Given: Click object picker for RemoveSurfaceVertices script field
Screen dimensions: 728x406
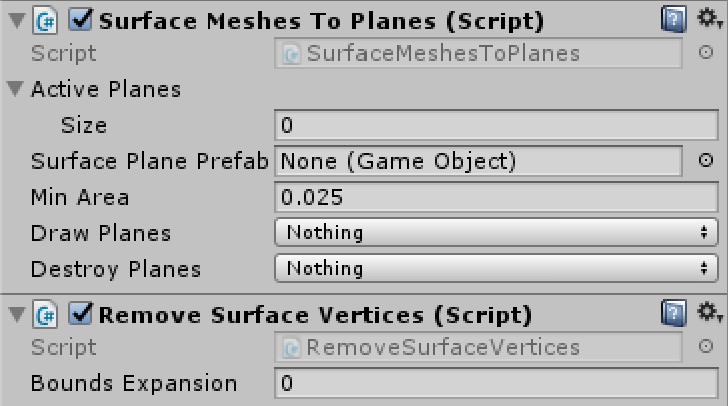Looking at the screenshot, I should pos(706,347).
